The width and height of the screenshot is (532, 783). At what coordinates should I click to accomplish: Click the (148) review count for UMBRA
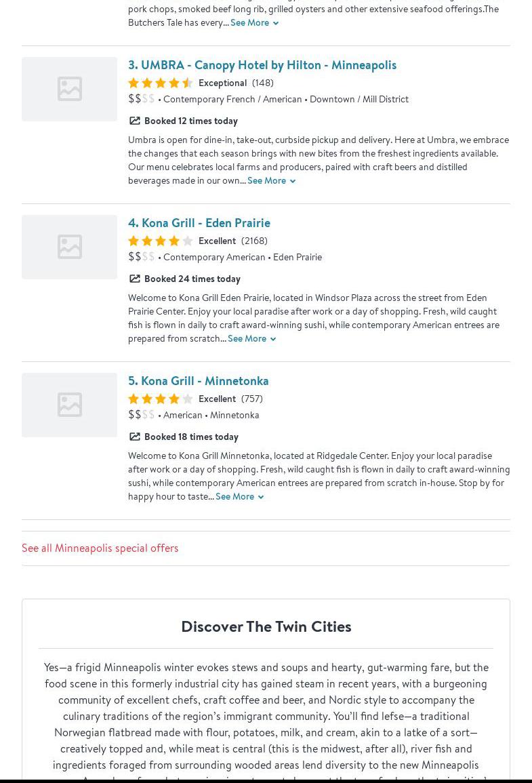point(263,83)
